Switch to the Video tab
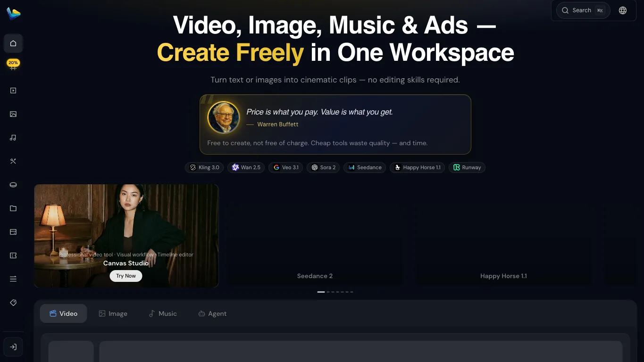 (x=63, y=313)
